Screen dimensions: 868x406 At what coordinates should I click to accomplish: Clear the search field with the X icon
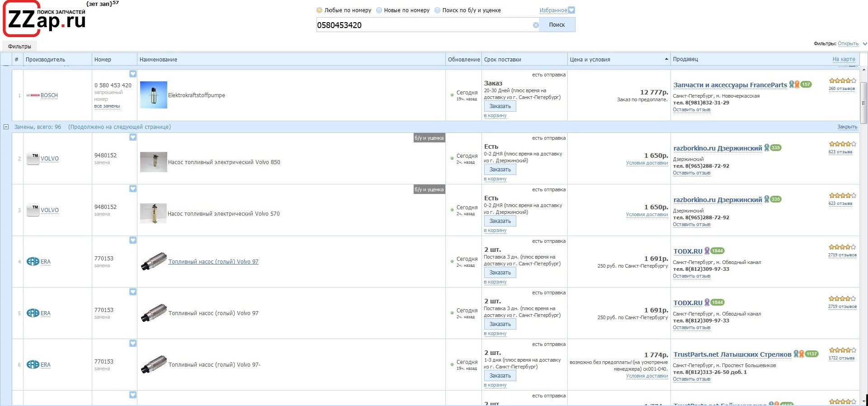click(x=536, y=25)
